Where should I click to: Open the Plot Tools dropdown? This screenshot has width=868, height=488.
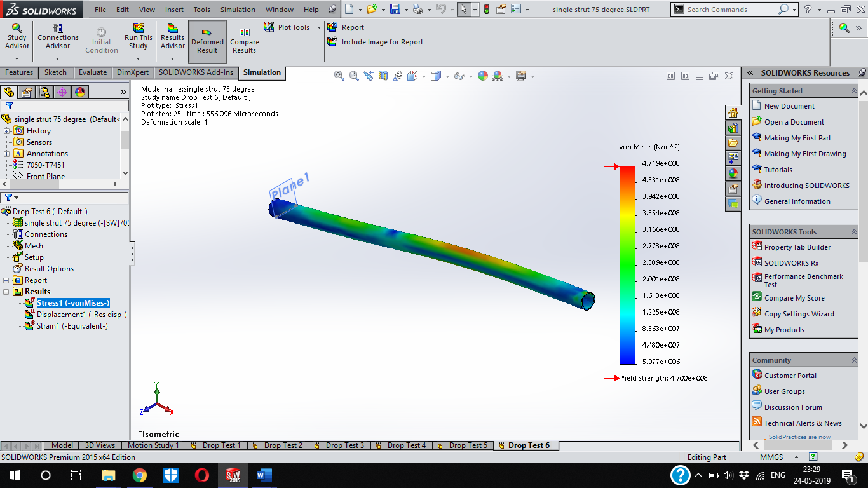292,27
